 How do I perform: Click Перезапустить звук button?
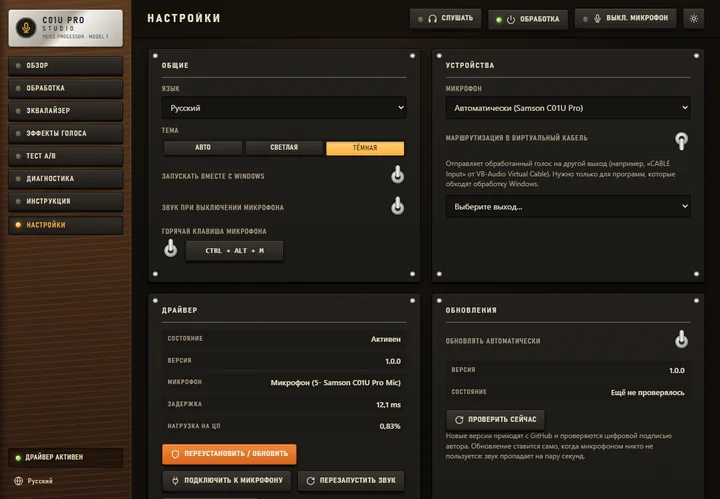pos(351,481)
